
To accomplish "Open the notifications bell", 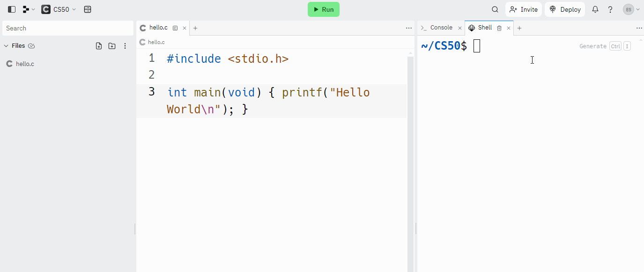I will coord(595,9).
